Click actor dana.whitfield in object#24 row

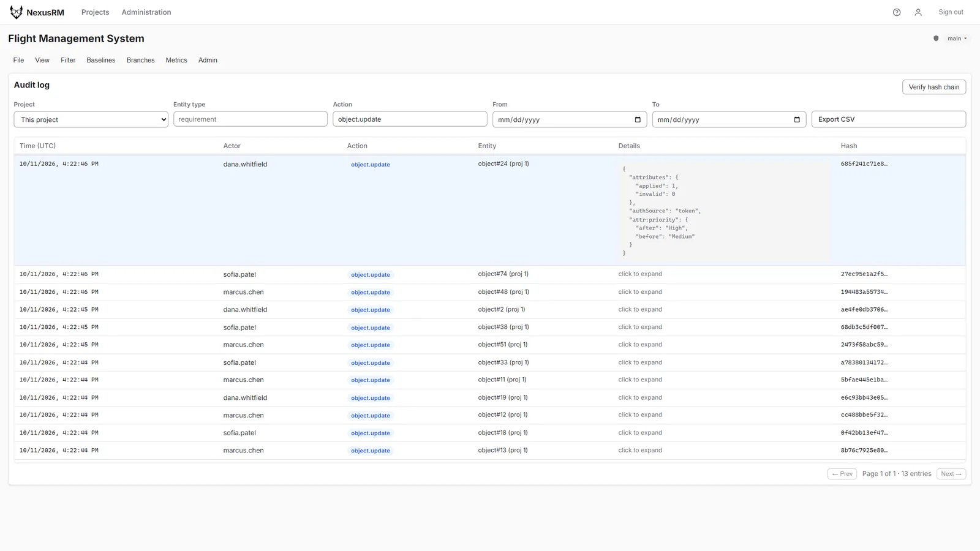(x=245, y=164)
